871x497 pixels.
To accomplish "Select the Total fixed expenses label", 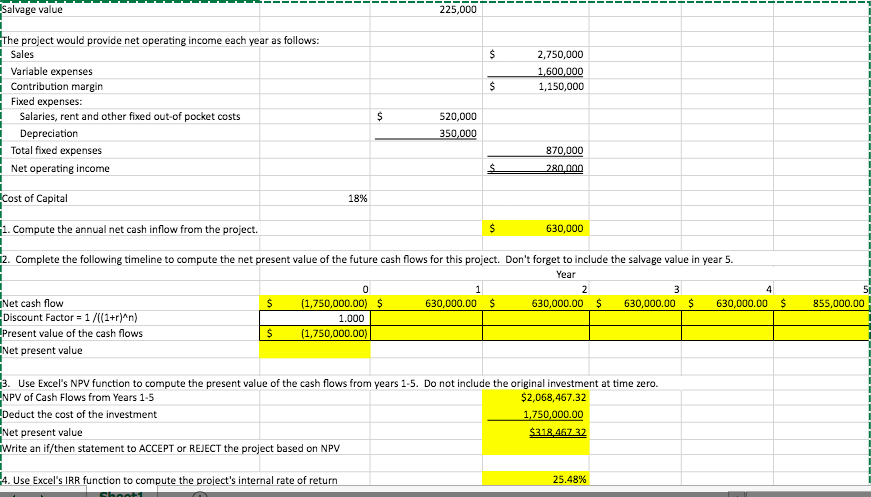I will coord(56,150).
